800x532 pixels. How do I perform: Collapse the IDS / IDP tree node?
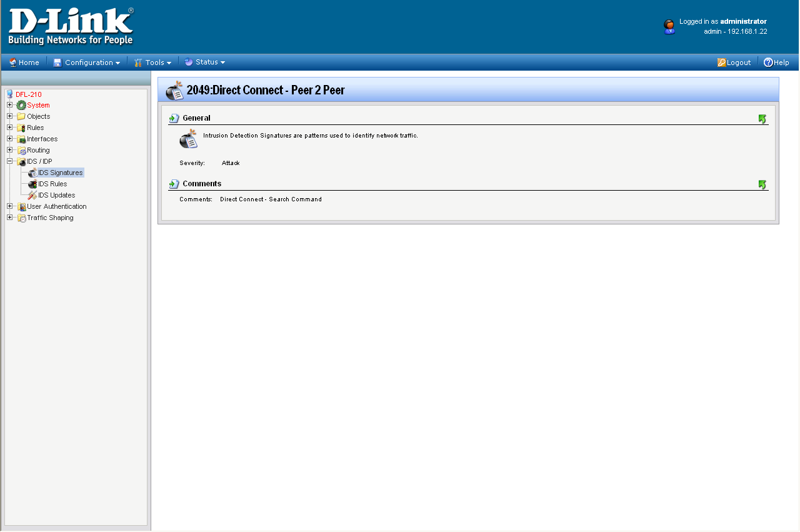click(x=10, y=161)
